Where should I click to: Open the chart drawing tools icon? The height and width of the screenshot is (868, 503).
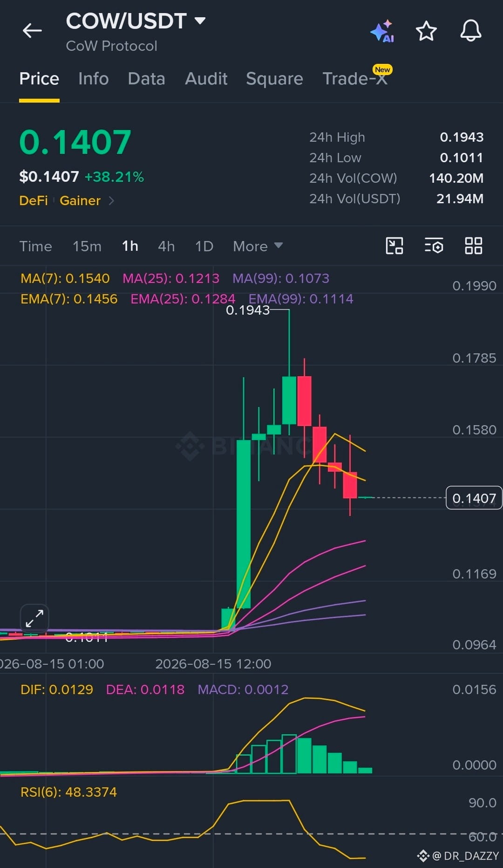pos(394,246)
